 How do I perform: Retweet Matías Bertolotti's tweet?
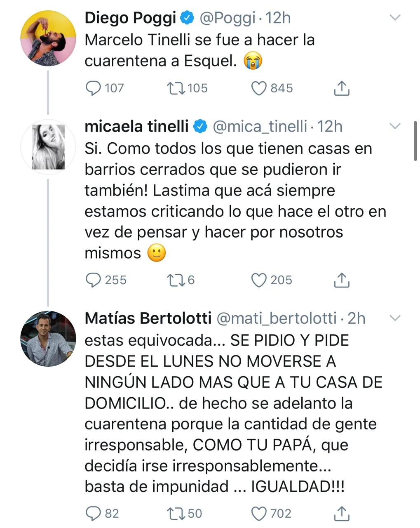click(x=176, y=514)
